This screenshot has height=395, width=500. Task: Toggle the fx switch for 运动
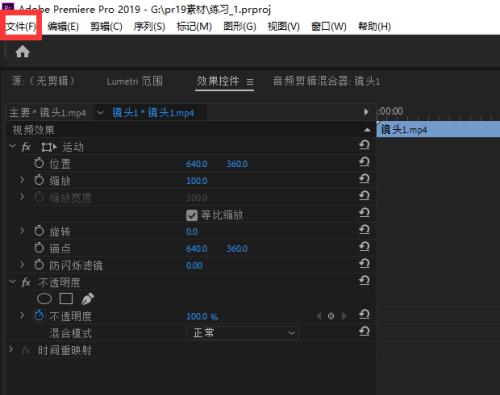26,147
